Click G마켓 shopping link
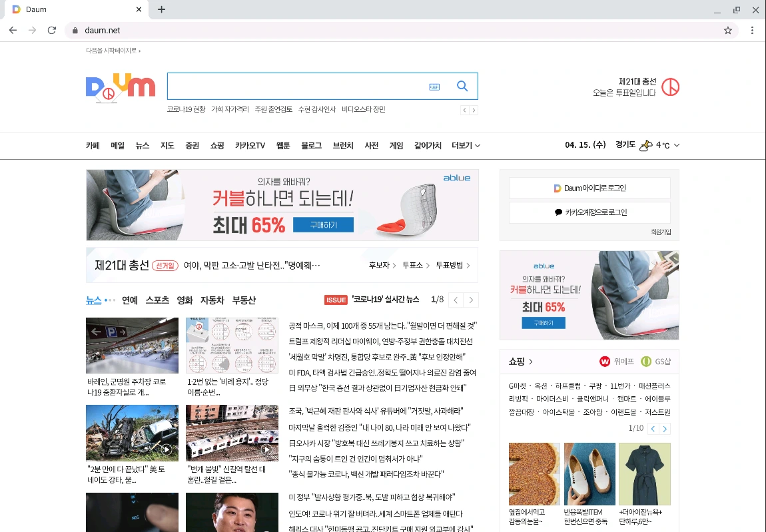Screen dimensions: 766x532 (x=518, y=386)
